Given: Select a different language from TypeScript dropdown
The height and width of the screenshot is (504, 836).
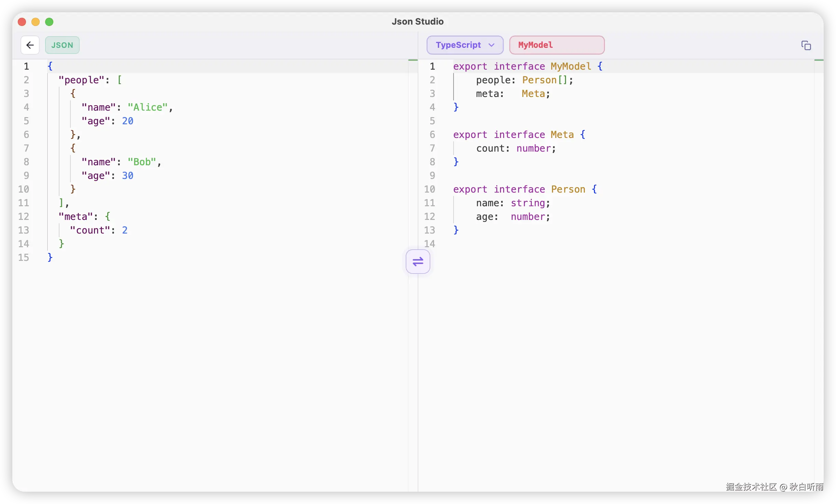Looking at the screenshot, I should 464,45.
